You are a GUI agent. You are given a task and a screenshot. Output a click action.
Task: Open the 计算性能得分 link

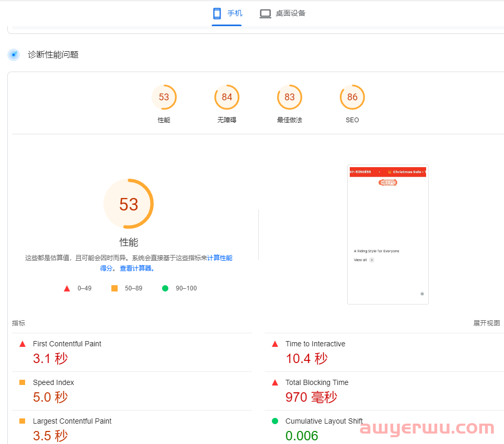click(x=220, y=258)
